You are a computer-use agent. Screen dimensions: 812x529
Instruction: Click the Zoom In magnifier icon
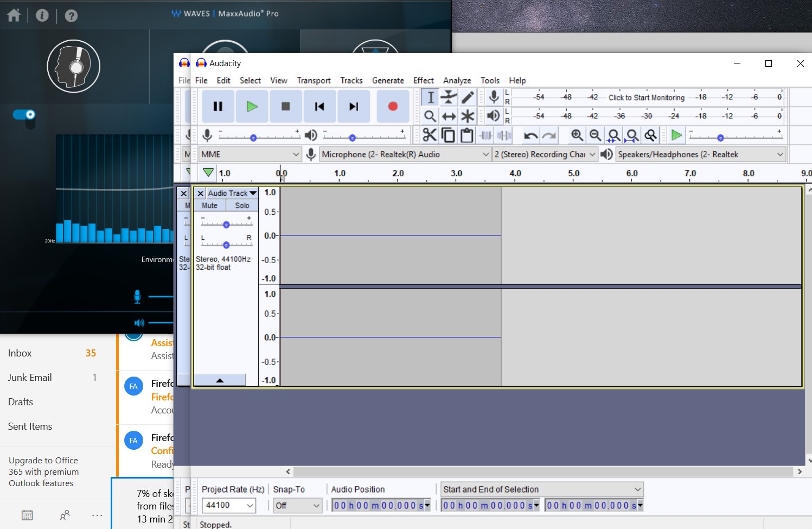click(x=577, y=135)
